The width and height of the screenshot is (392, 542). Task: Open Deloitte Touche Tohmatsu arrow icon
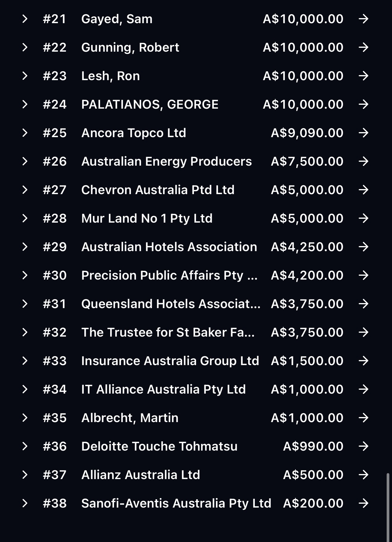(x=363, y=446)
